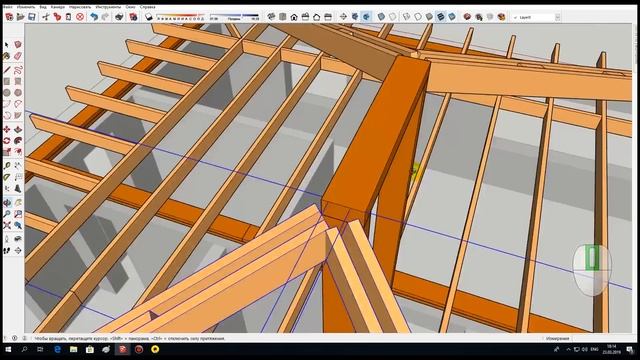Open the Файл menu
Viewport: 640px width, 360px height.
click(7, 7)
